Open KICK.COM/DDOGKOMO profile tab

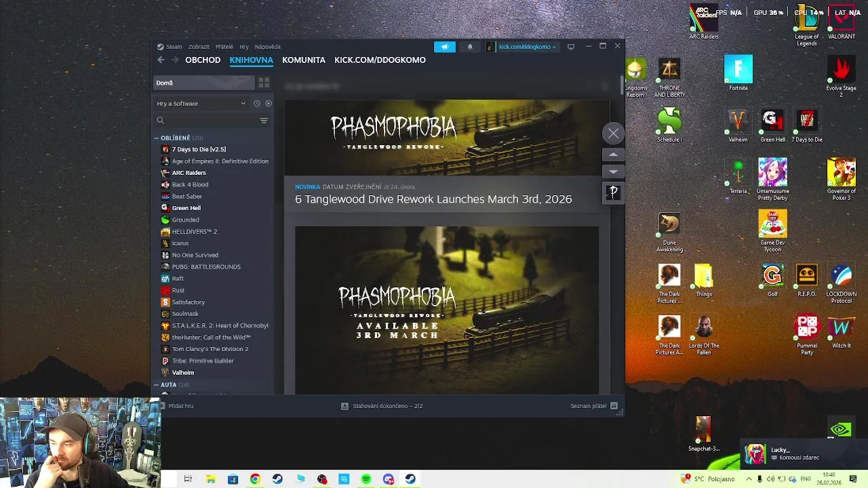coord(380,60)
